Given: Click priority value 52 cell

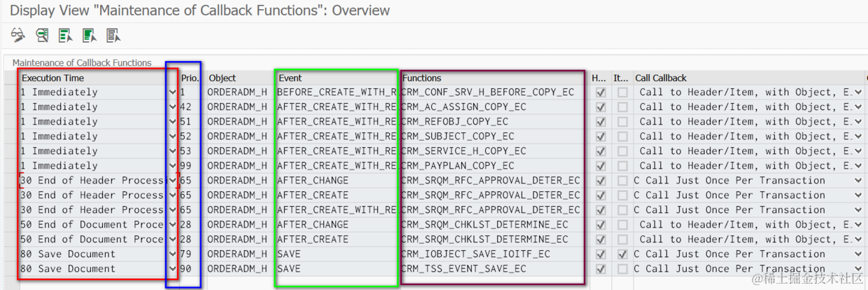Looking at the screenshot, I should [x=191, y=137].
